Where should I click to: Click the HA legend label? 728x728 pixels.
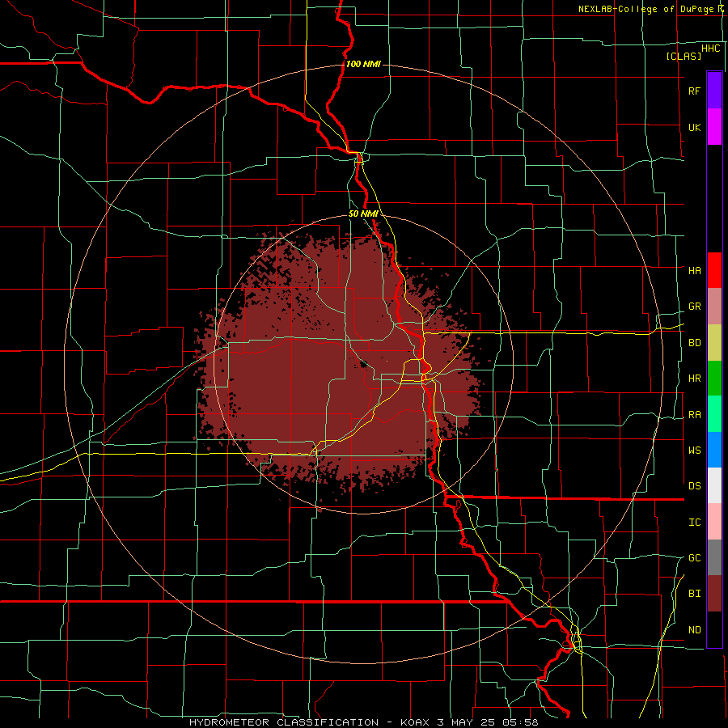[x=694, y=270]
